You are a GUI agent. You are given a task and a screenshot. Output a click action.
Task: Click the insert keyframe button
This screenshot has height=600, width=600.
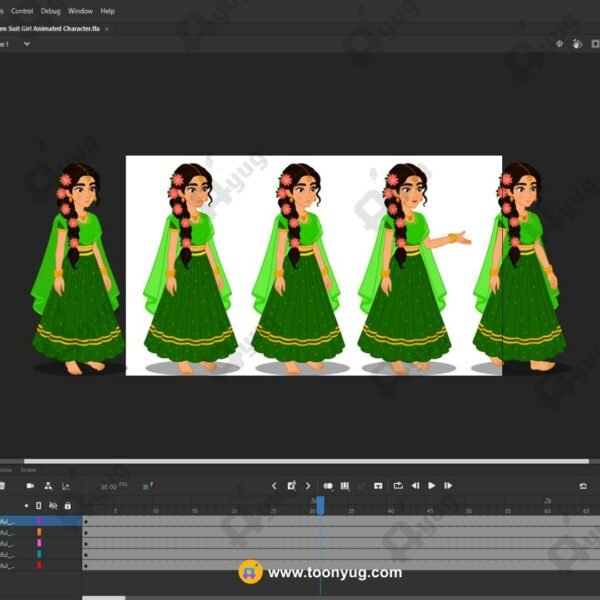(291, 485)
